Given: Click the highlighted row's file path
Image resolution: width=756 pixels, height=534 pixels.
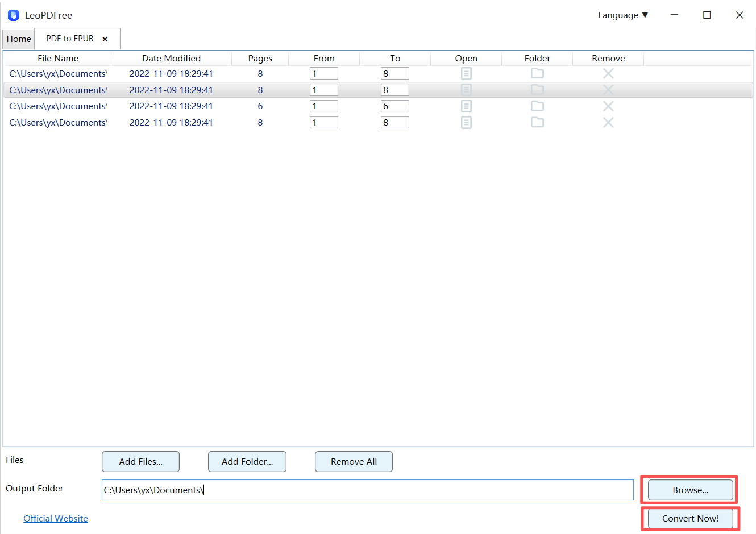Looking at the screenshot, I should [58, 90].
